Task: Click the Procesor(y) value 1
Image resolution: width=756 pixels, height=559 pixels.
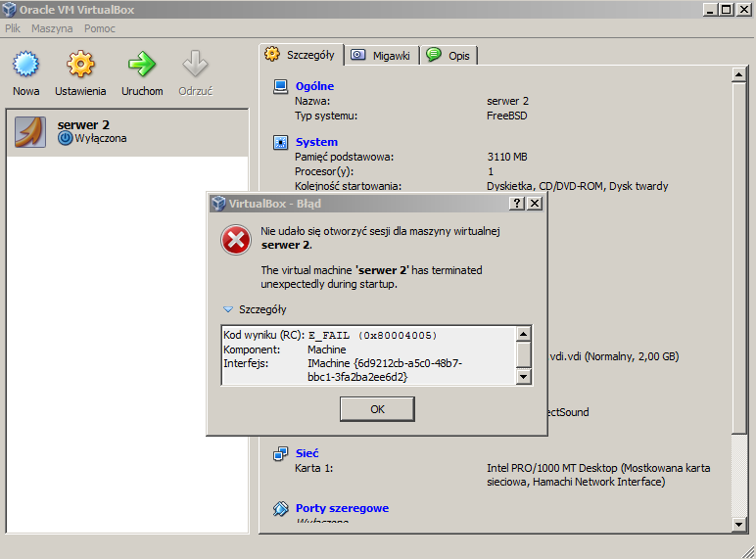Action: coord(491,171)
